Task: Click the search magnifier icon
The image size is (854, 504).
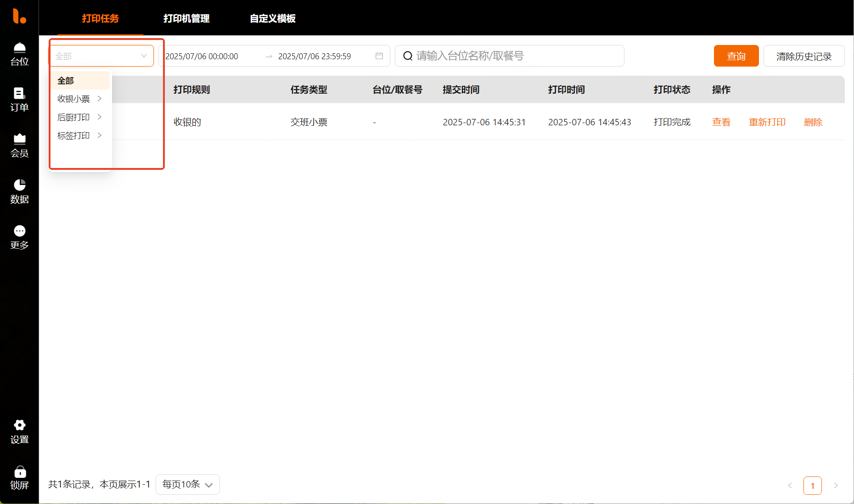Action: tap(408, 56)
